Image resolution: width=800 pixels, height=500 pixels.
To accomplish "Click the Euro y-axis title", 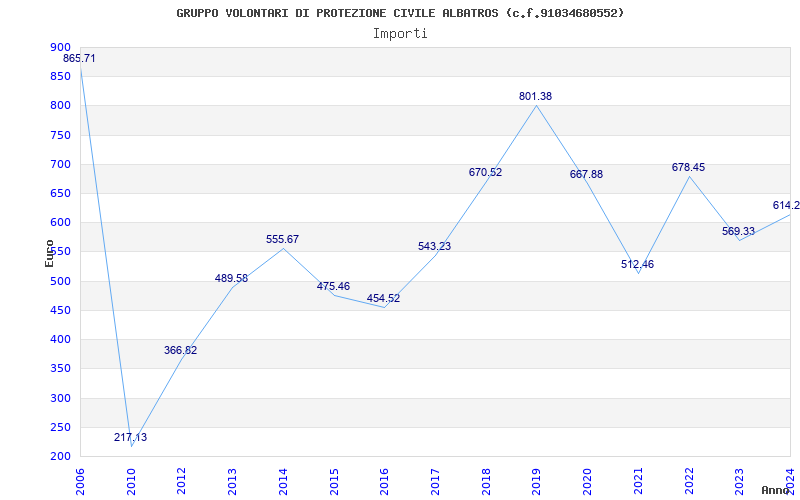I will pos(49,254).
